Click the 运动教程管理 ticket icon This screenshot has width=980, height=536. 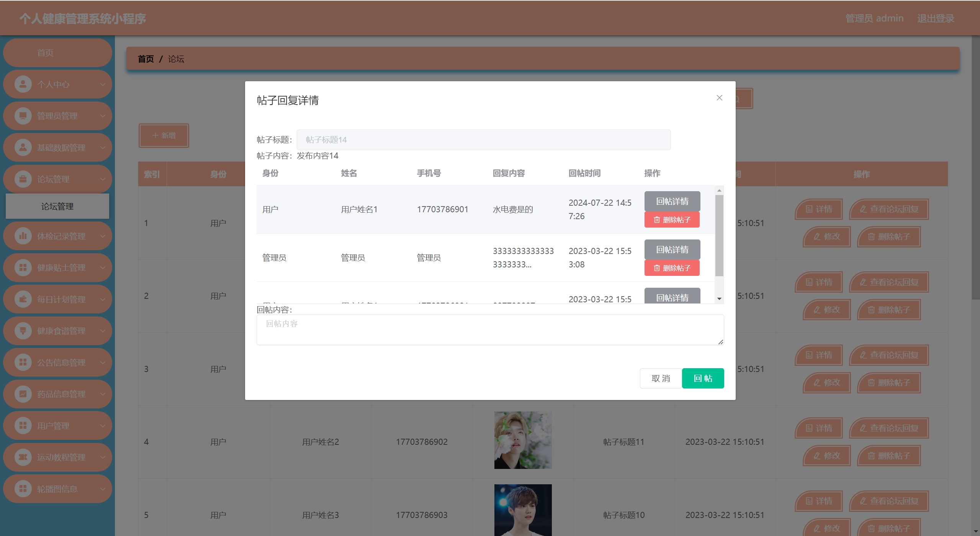click(23, 457)
